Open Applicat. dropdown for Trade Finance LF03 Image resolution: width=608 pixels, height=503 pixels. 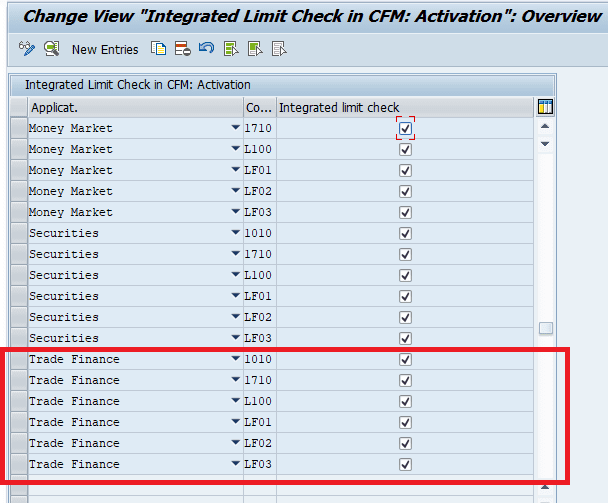[x=235, y=464]
